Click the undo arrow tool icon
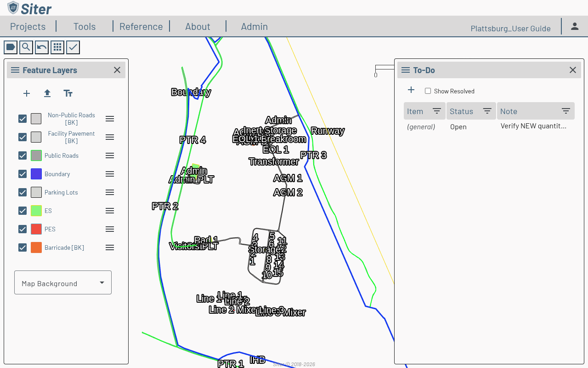 [42, 47]
